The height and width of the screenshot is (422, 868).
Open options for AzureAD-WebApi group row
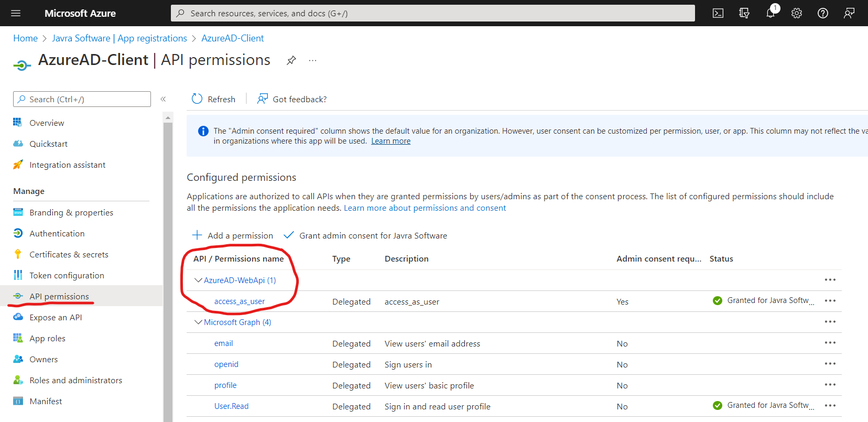[x=830, y=280]
